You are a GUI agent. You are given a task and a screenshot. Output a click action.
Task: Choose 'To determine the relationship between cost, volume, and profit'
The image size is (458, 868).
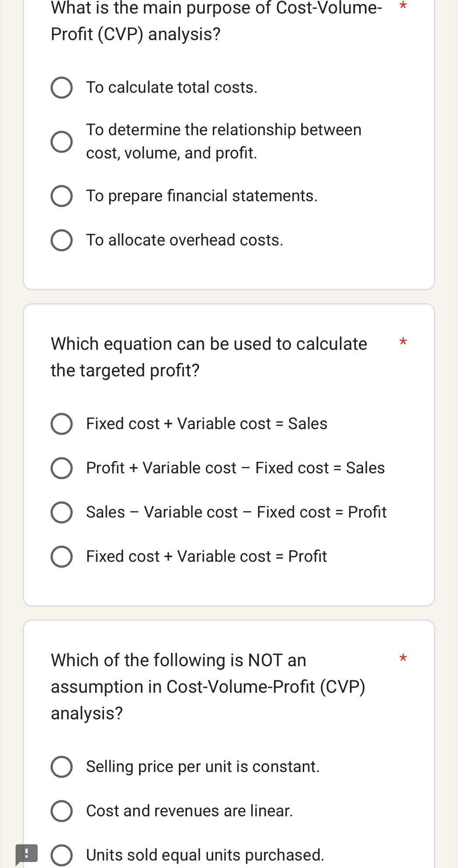coord(62,142)
